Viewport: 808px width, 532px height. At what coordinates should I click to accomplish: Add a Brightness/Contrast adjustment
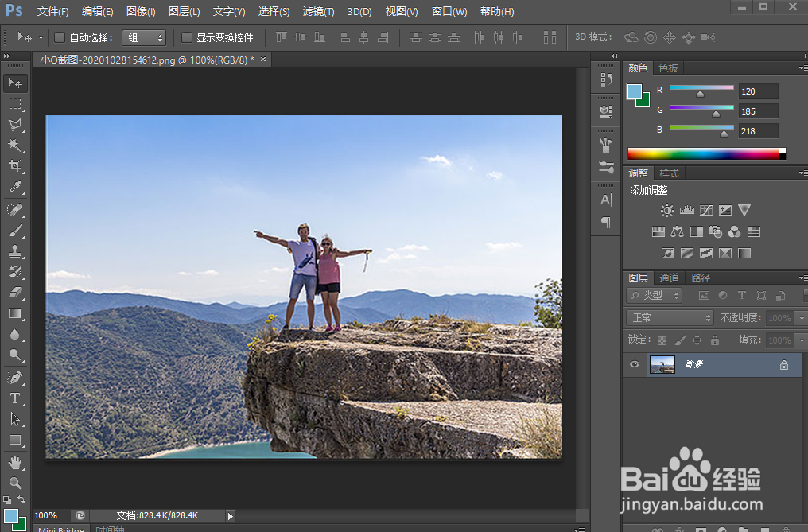point(667,210)
